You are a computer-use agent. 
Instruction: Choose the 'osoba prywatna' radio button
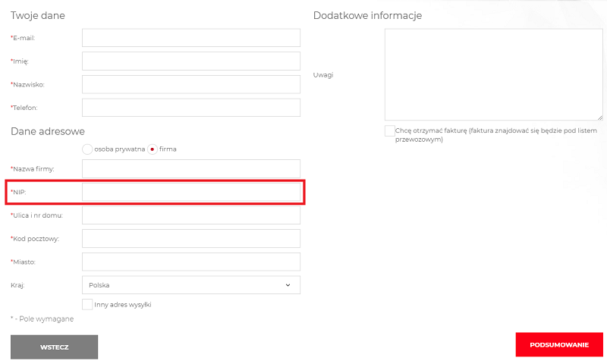pos(87,149)
